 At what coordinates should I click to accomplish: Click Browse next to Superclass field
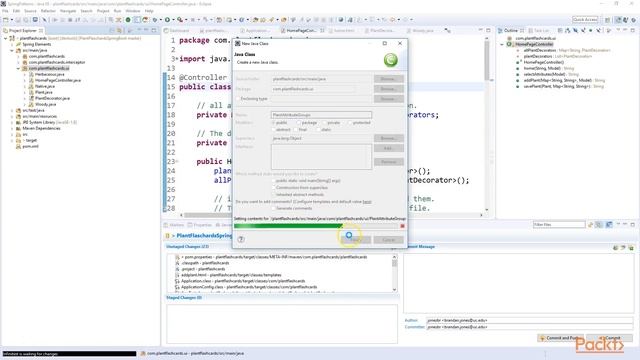(389, 138)
